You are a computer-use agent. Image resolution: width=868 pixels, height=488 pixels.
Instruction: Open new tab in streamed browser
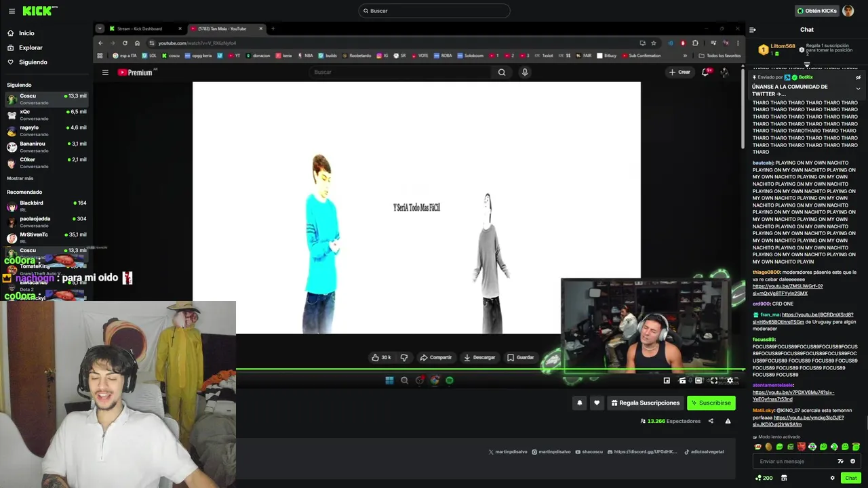pyautogui.click(x=273, y=28)
